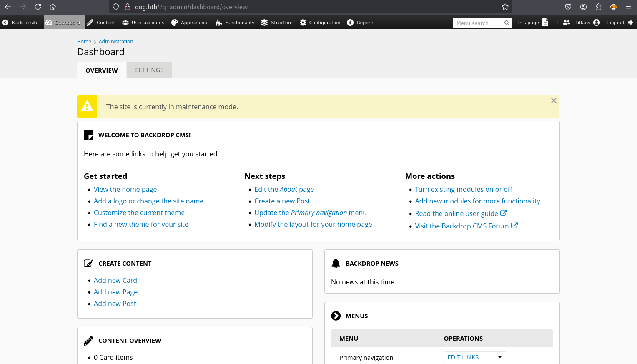Click the tracking protection shield icon
This screenshot has width=637, height=364.
pos(116,7)
